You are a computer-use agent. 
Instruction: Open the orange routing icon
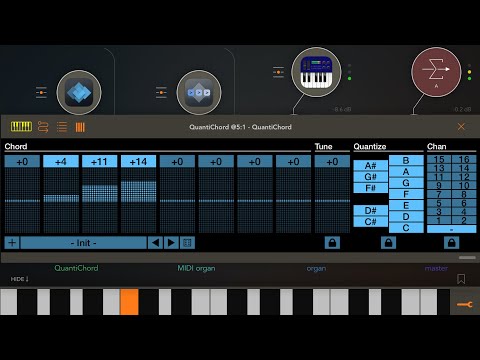pos(43,127)
